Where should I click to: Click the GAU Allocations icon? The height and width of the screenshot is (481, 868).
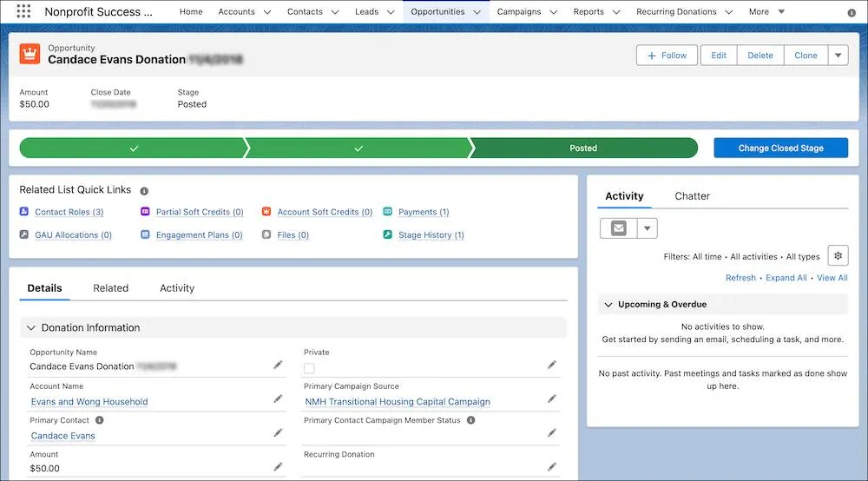23,234
